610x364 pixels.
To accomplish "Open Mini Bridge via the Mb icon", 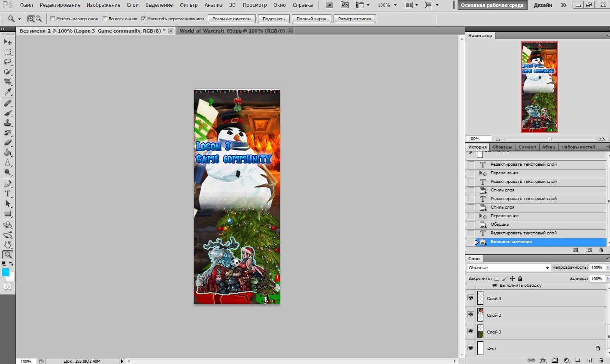I will [344, 5].
